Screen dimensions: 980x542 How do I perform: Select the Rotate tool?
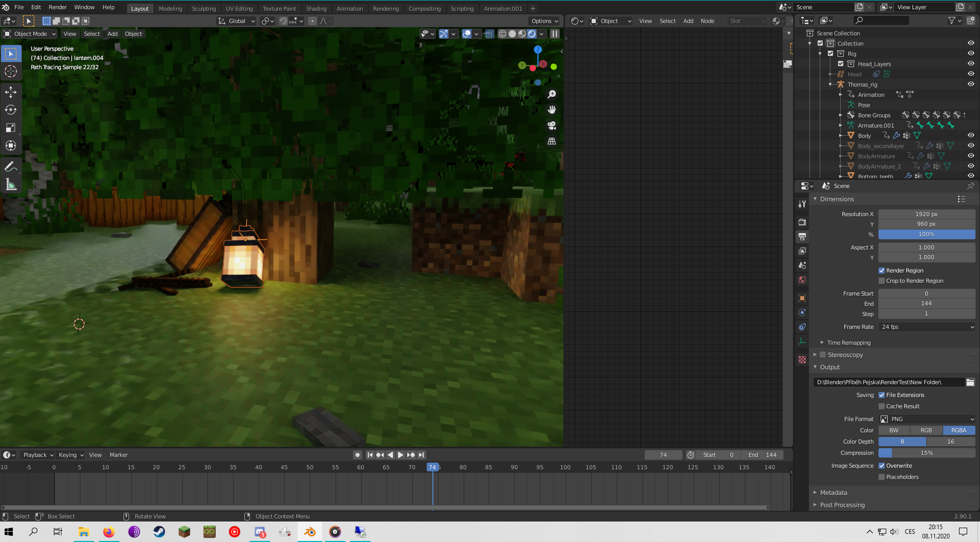[x=11, y=109]
